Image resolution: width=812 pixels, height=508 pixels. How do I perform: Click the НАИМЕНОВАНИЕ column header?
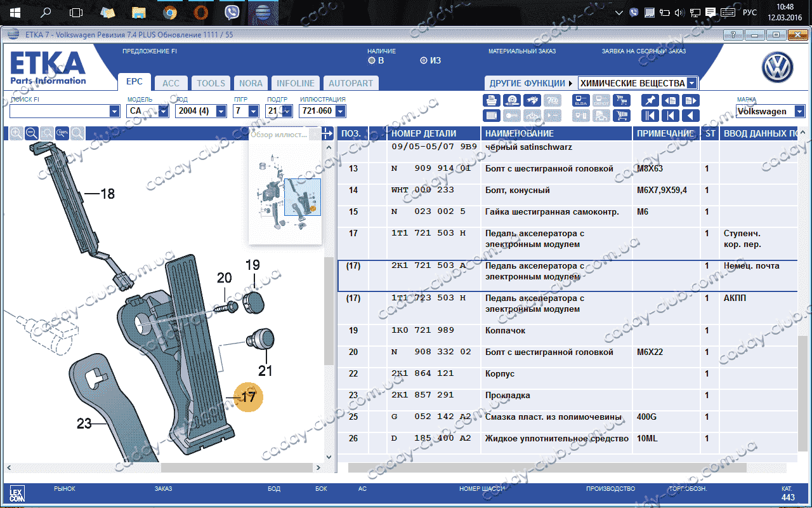pos(557,133)
